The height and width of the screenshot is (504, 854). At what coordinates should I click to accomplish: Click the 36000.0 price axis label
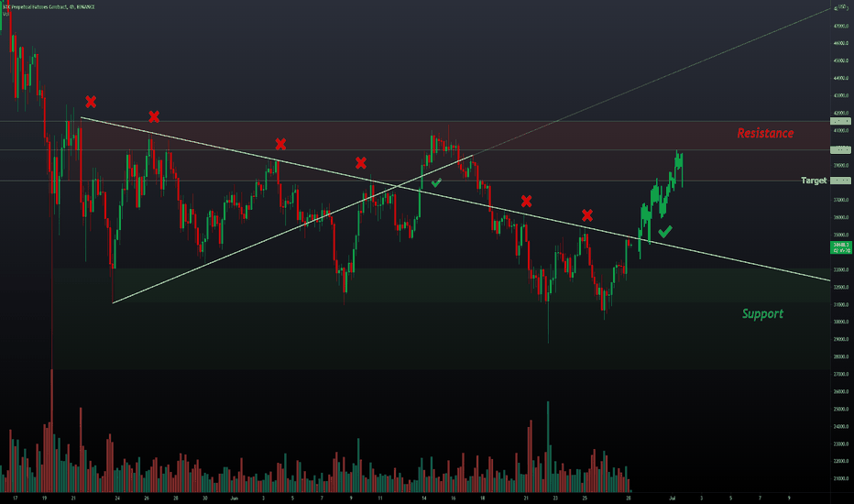click(841, 217)
